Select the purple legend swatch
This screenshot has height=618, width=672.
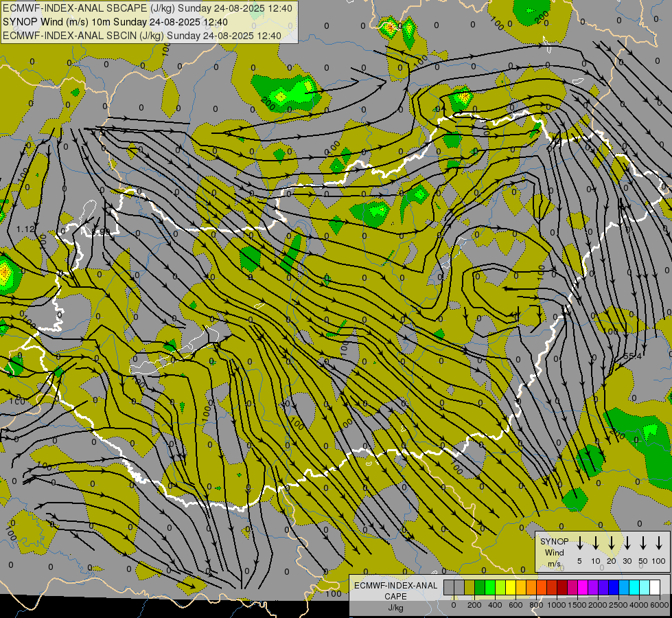[594, 587]
